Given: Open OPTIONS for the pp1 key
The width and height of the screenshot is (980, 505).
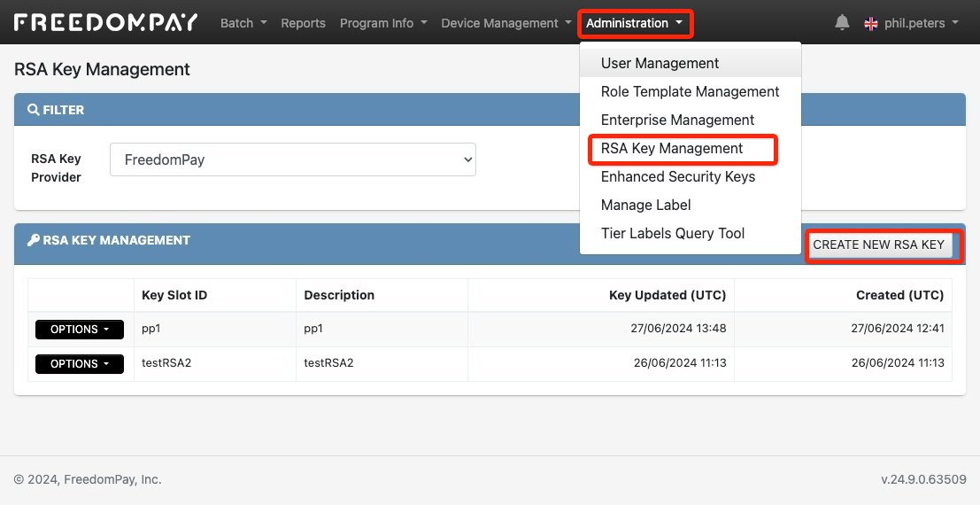Looking at the screenshot, I should (80, 330).
